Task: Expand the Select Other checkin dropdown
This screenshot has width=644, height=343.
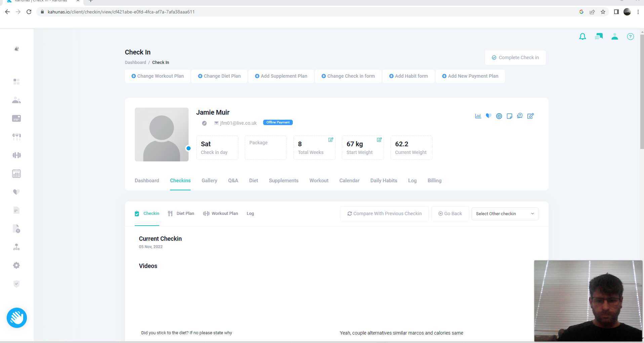Action: click(x=505, y=214)
